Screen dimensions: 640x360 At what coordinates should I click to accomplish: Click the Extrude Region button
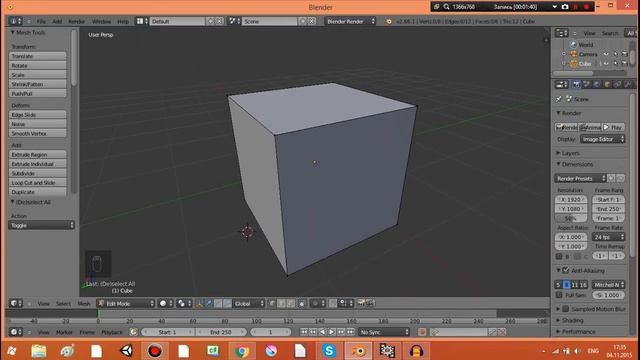coord(38,155)
